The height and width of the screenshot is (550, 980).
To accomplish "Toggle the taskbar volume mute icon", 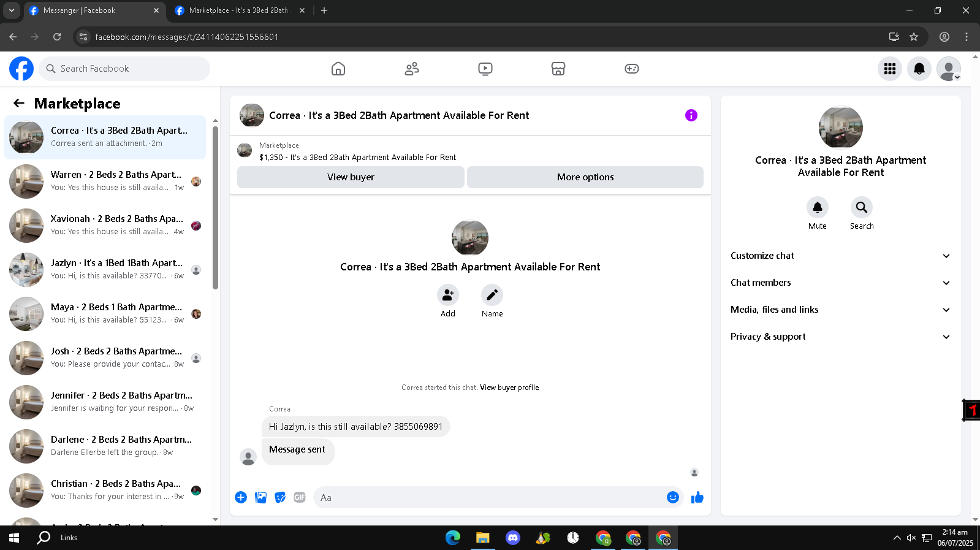I will click(911, 538).
